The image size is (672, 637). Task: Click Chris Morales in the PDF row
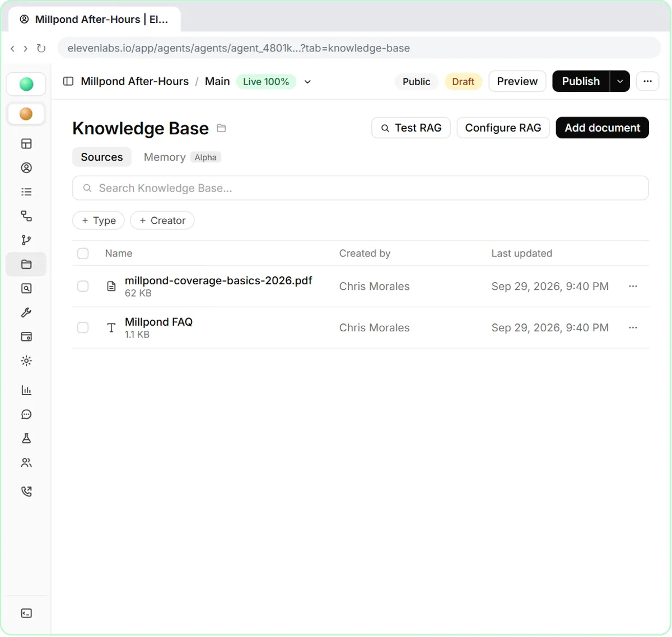pyautogui.click(x=374, y=286)
